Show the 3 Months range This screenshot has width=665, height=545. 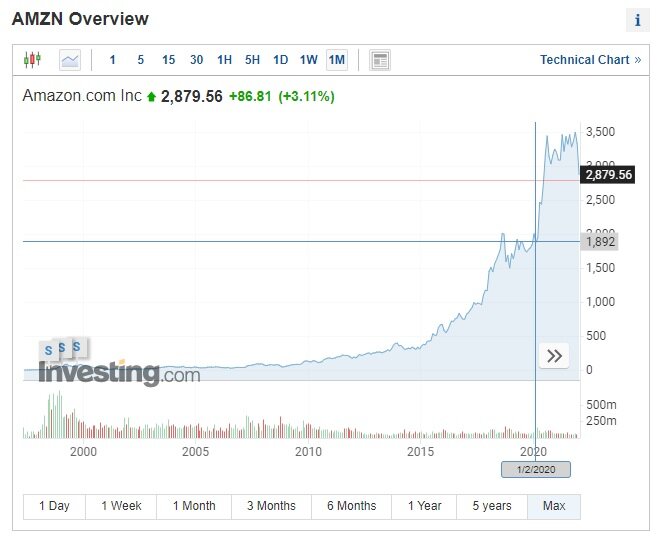tap(271, 506)
